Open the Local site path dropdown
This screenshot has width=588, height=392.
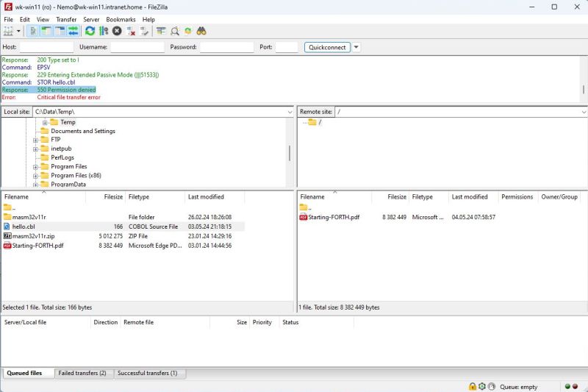point(290,112)
